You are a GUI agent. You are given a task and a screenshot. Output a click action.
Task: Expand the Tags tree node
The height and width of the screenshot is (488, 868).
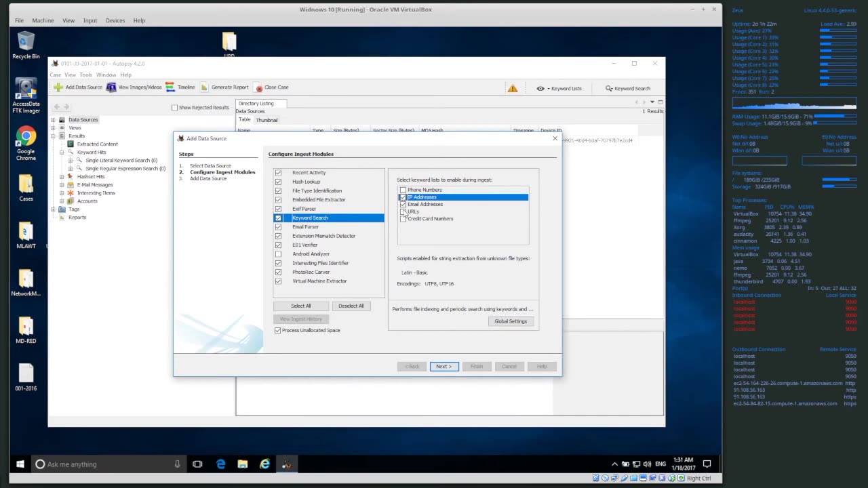tap(53, 209)
